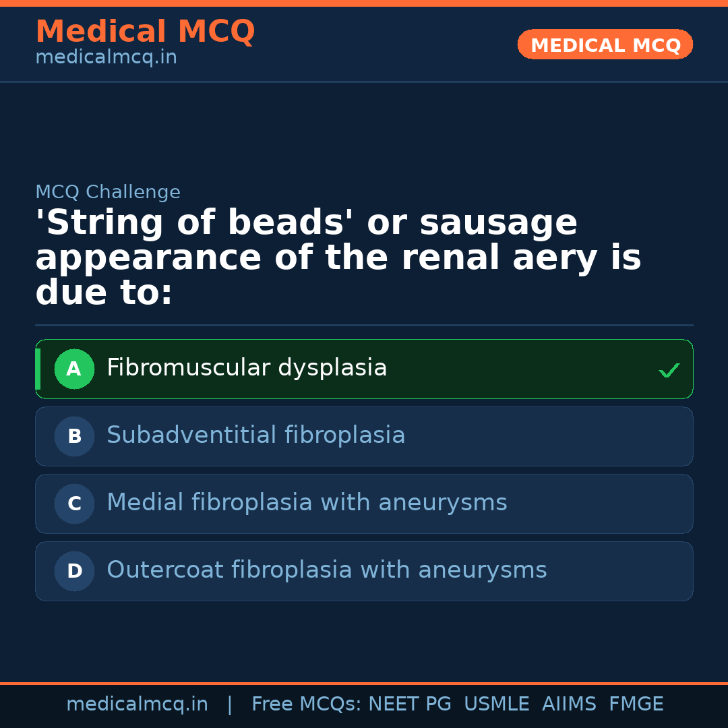This screenshot has height=728, width=728.
Task: Select Outercoat fibroplasia with aneurysms
Action: 326,570
